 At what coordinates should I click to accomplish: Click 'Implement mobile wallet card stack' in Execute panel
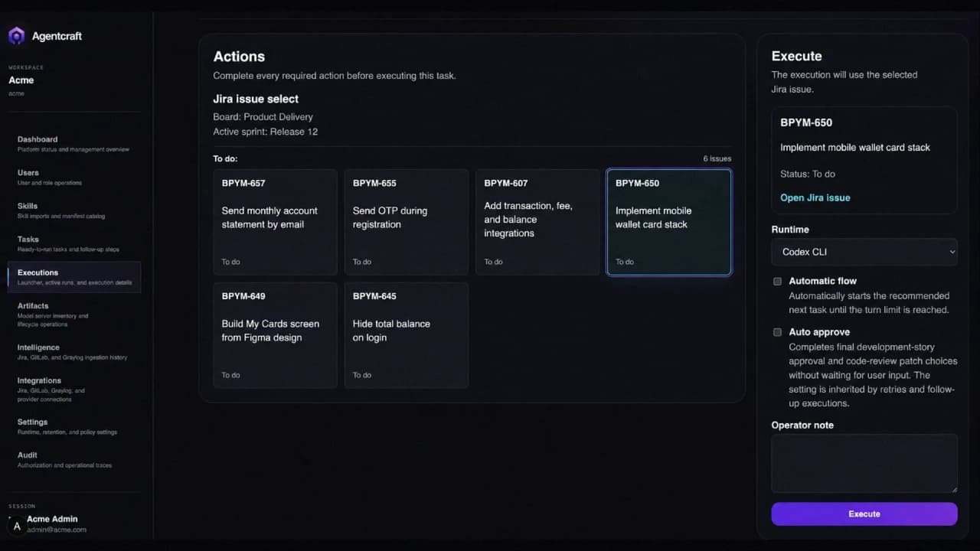click(855, 147)
